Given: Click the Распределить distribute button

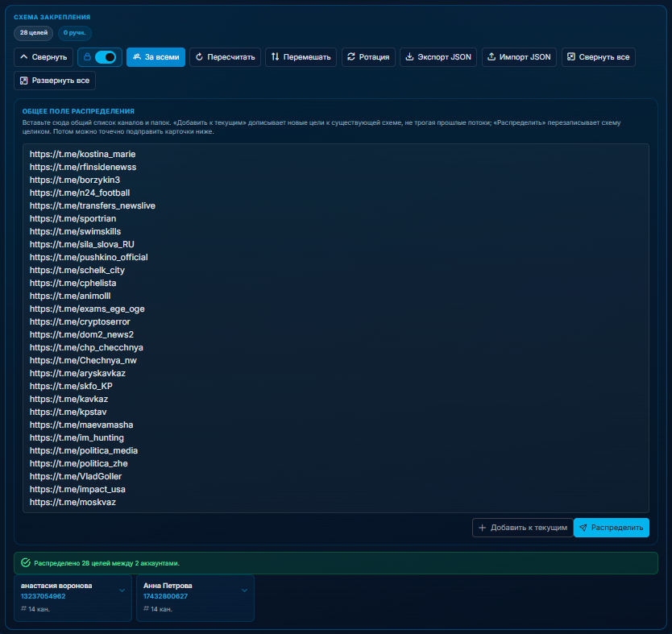Looking at the screenshot, I should (x=611, y=528).
